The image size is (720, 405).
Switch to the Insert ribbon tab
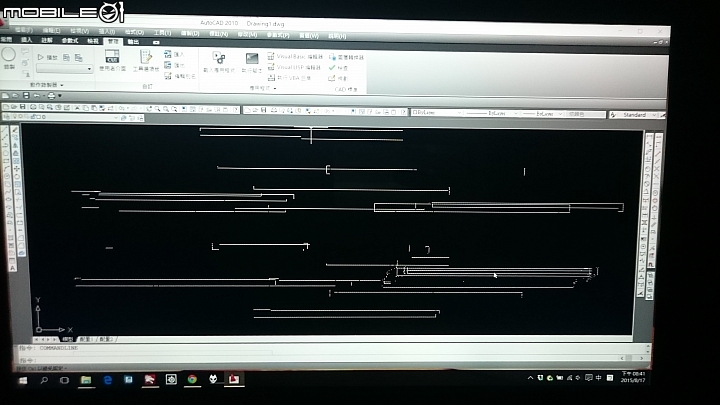click(27, 40)
